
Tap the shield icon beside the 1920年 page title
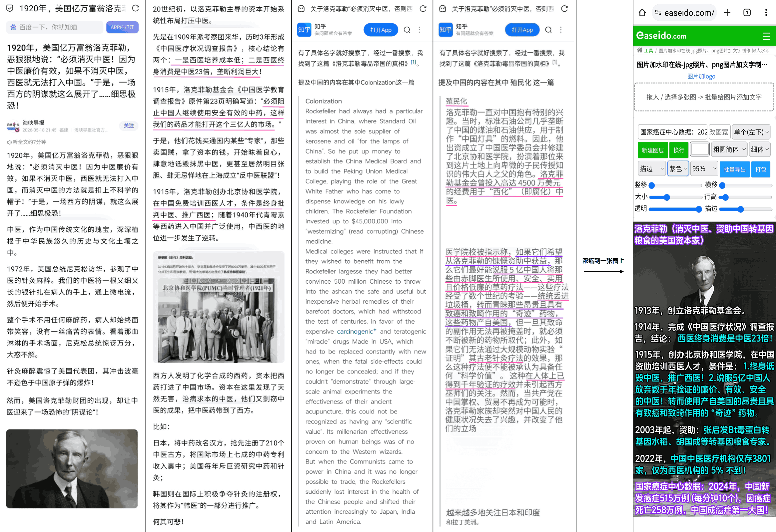click(10, 8)
